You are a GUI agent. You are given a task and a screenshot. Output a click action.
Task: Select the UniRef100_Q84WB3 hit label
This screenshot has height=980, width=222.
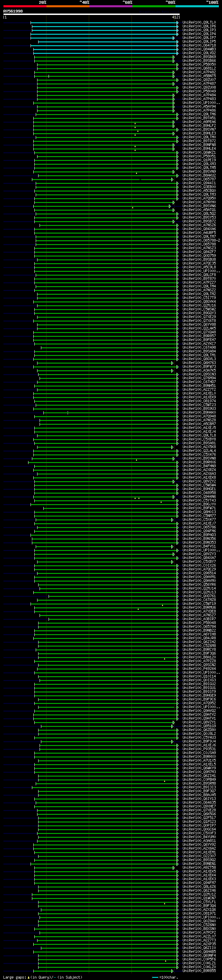click(x=199, y=49)
